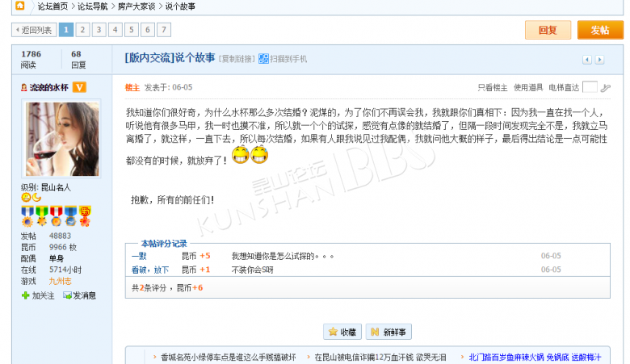Go to next thread arrow icon
The height and width of the screenshot is (364, 630).
pos(599,60)
